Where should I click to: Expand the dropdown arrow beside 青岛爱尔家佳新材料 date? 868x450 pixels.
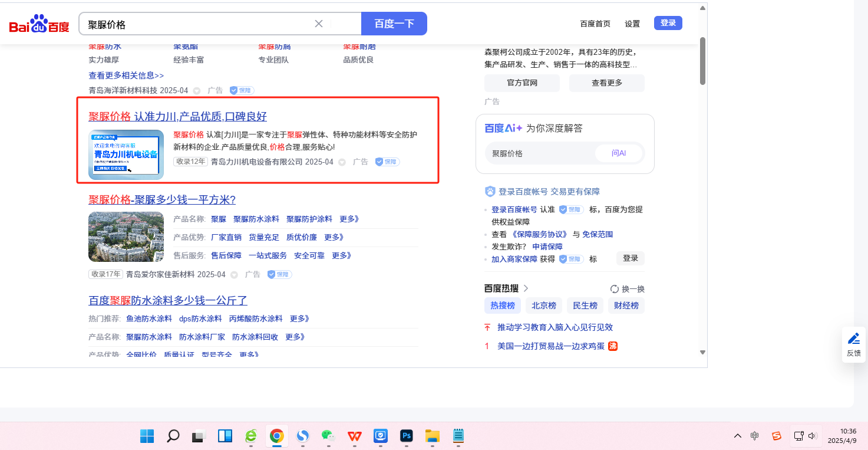pyautogui.click(x=234, y=275)
